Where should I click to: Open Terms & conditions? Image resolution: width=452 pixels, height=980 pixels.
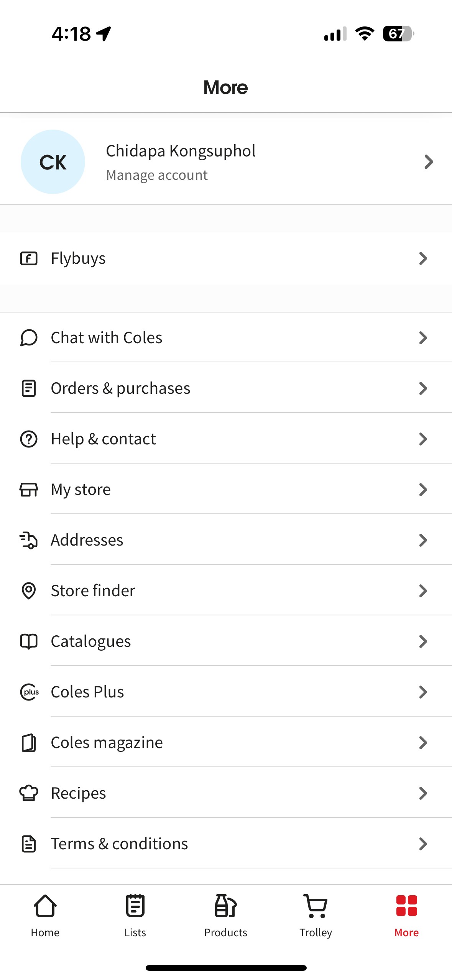[120, 844]
